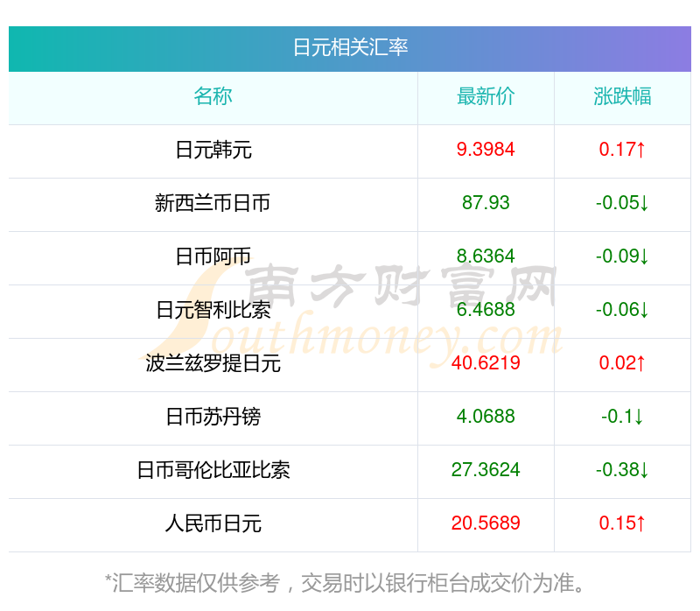Viewport: 700px width, 611px height.
Task: Click the 40.6219 latest price value
Action: pyautogui.click(x=486, y=363)
